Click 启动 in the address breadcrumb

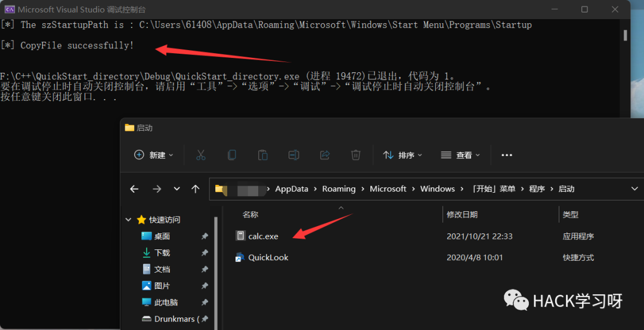[x=566, y=189]
